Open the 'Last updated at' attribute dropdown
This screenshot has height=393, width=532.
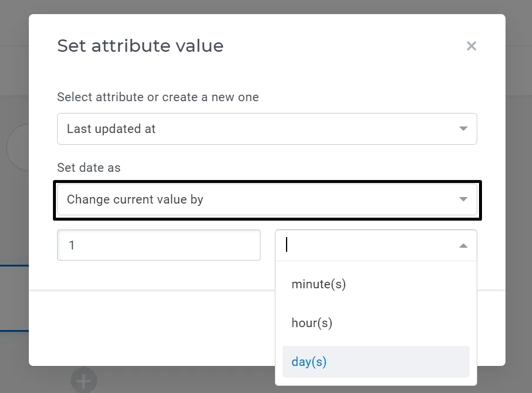pyautogui.click(x=267, y=129)
